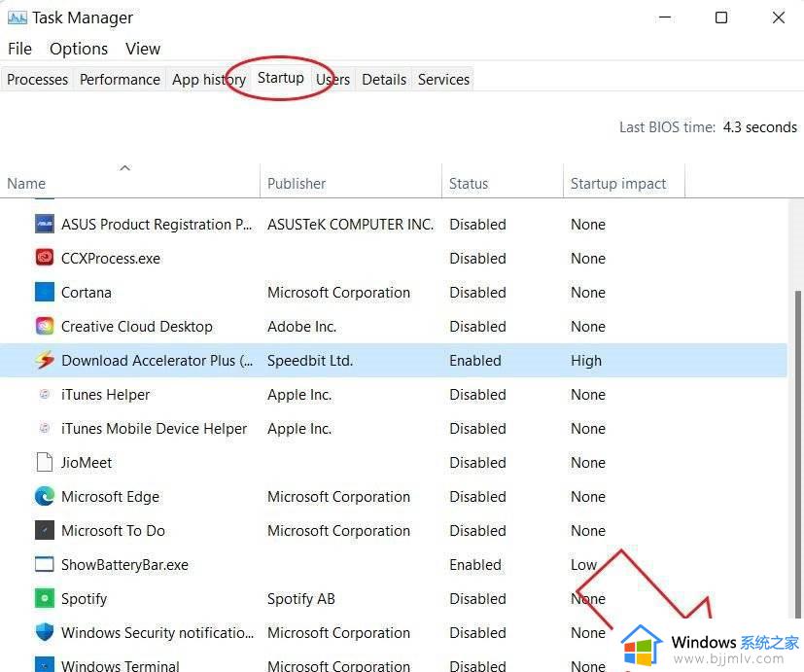Select the JioMeet entry name

pos(87,462)
